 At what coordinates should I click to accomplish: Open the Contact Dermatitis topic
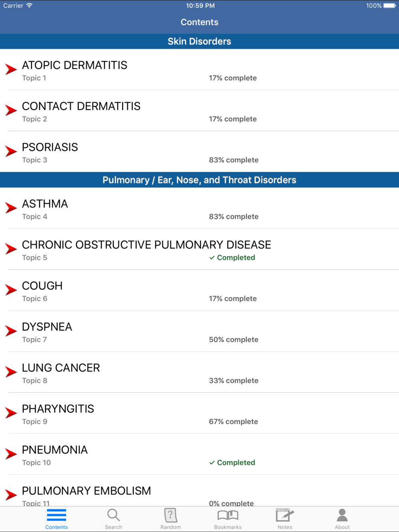click(x=81, y=106)
